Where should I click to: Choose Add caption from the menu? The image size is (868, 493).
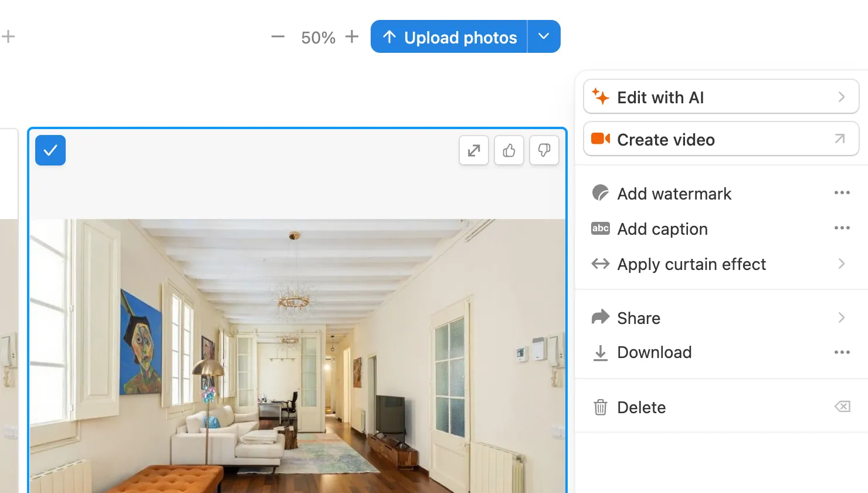coord(721,229)
